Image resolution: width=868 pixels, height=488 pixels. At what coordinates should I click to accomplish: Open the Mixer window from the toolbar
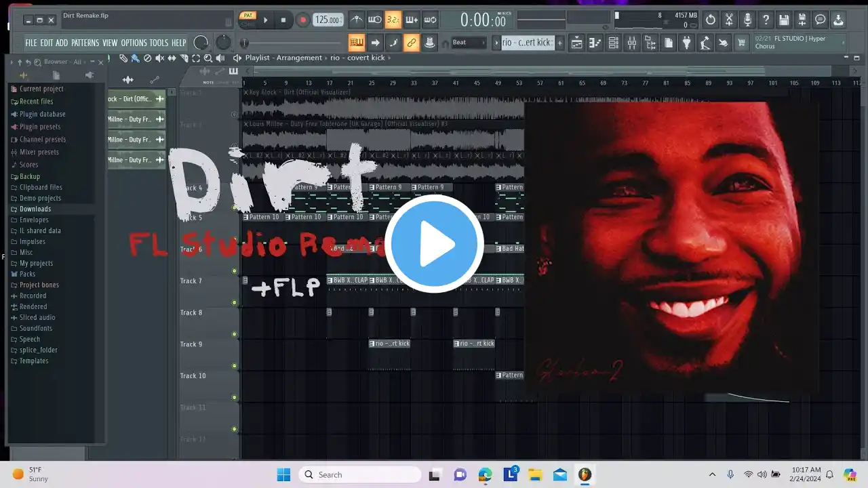[632, 43]
